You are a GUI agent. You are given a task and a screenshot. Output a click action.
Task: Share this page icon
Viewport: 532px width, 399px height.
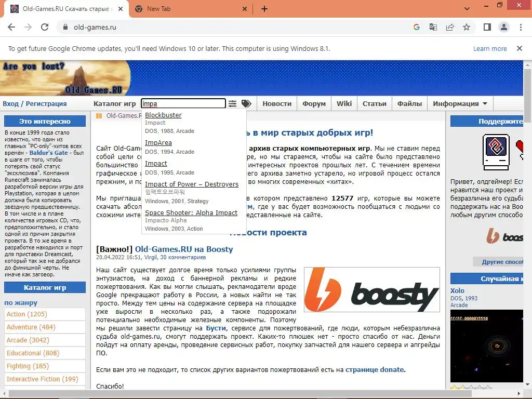tap(450, 27)
